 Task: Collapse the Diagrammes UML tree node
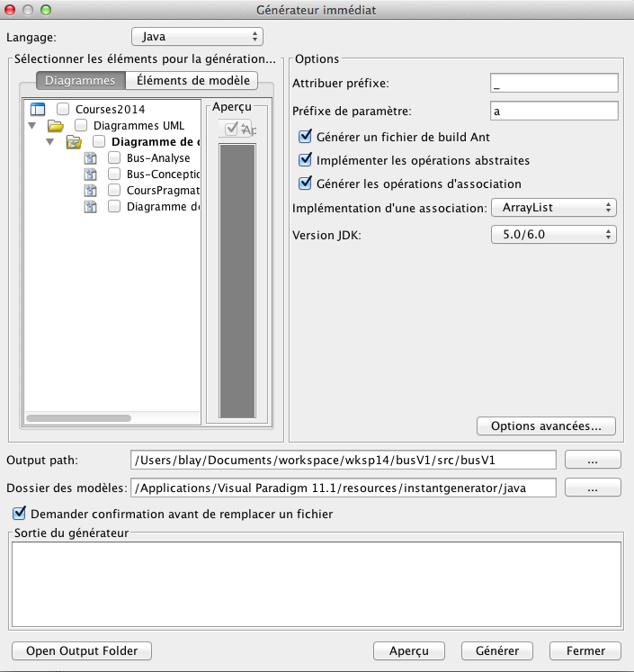point(33,126)
